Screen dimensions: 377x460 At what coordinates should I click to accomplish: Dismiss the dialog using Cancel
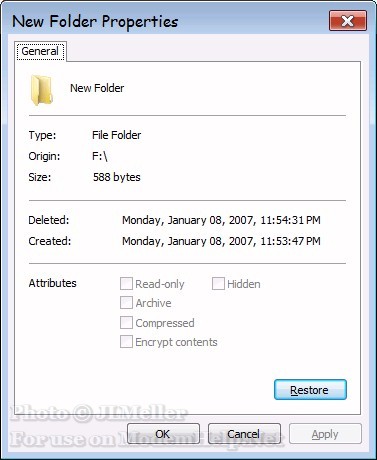[x=244, y=434]
